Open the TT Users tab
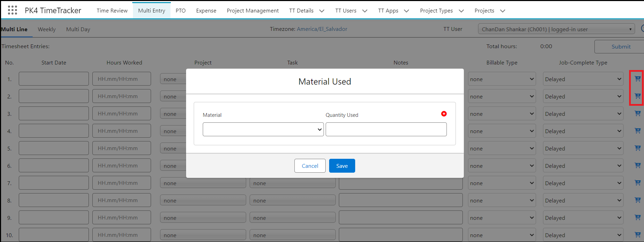 pos(346,11)
